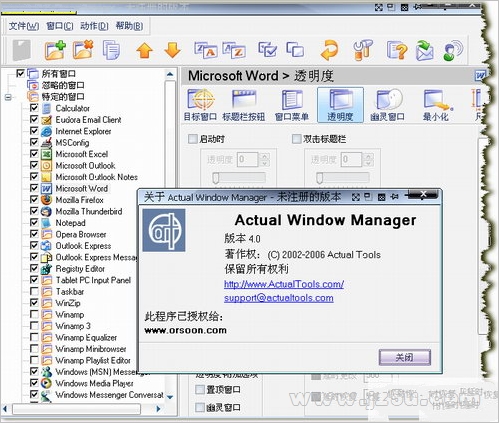Open the 动作 menu

pos(94,26)
